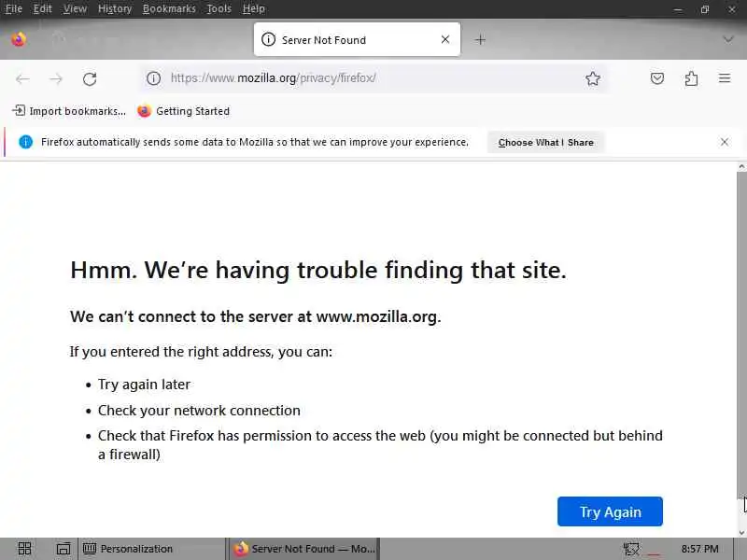The width and height of the screenshot is (747, 560).
Task: Dismiss the data sharing notification bar
Action: pyautogui.click(x=725, y=142)
